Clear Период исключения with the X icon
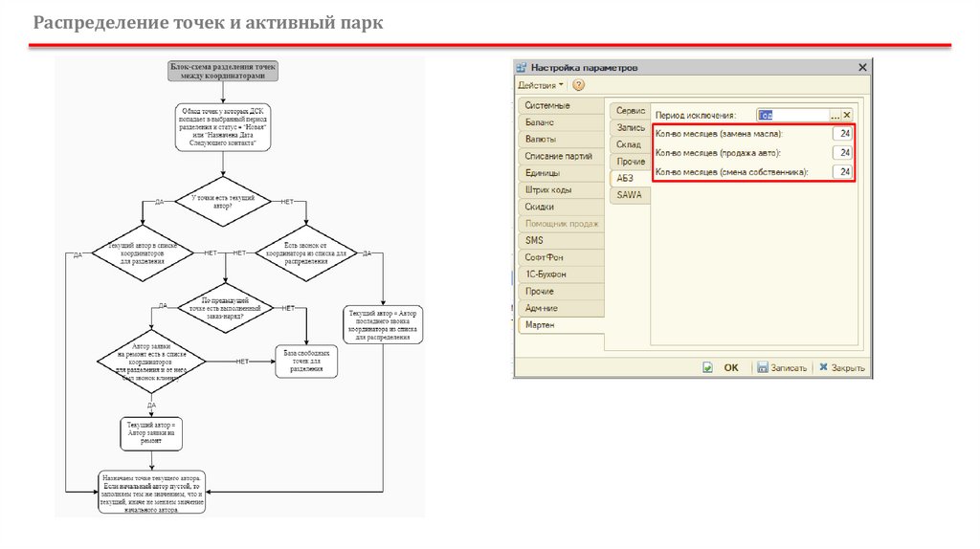Image resolution: width=980 pixels, height=549 pixels. coord(847,115)
